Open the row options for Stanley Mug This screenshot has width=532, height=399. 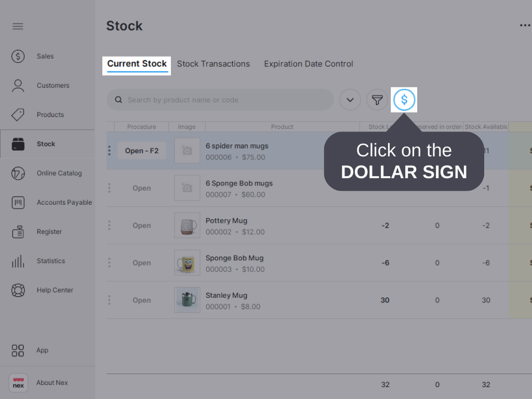pos(109,300)
